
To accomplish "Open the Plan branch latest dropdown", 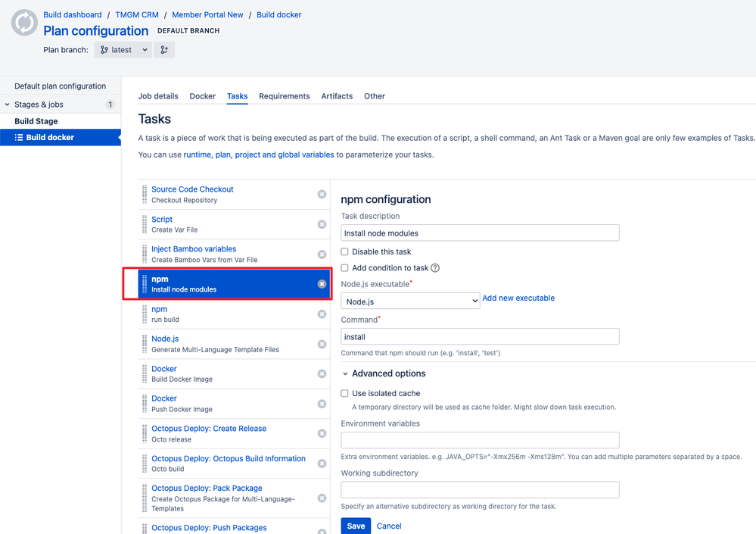I will [123, 50].
